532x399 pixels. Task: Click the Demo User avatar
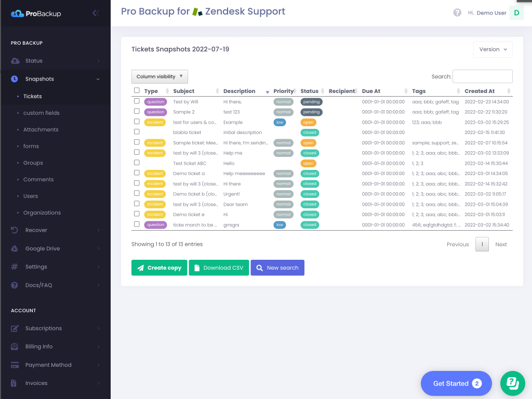[516, 13]
